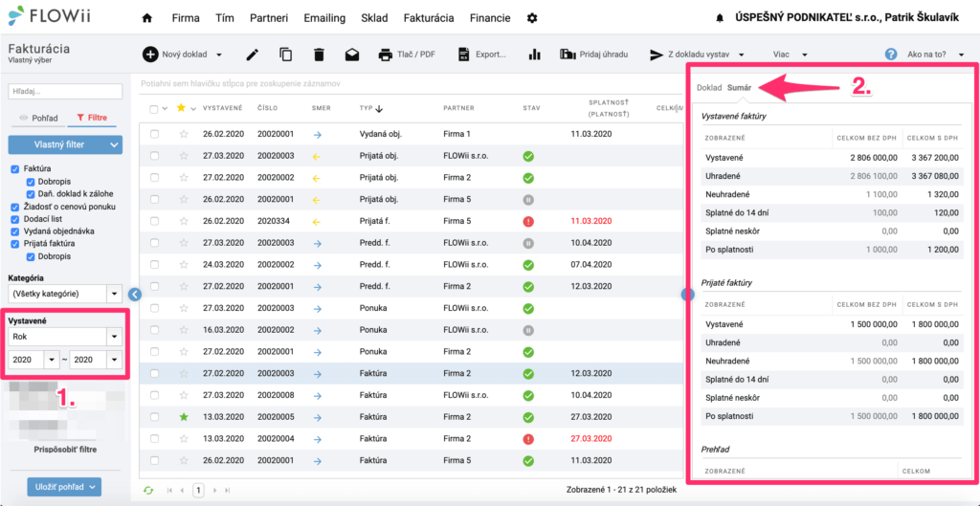
Task: Click the copy document icon
Action: [285, 55]
